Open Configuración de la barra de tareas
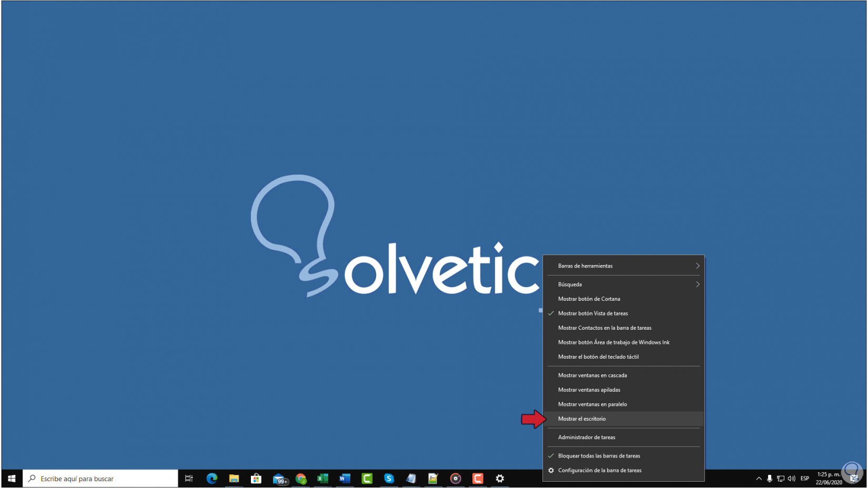Viewport: 868px width, 488px height. click(x=623, y=471)
